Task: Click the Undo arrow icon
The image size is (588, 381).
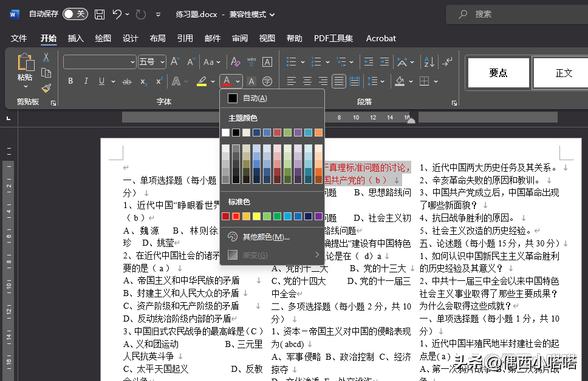Action: click(x=118, y=14)
